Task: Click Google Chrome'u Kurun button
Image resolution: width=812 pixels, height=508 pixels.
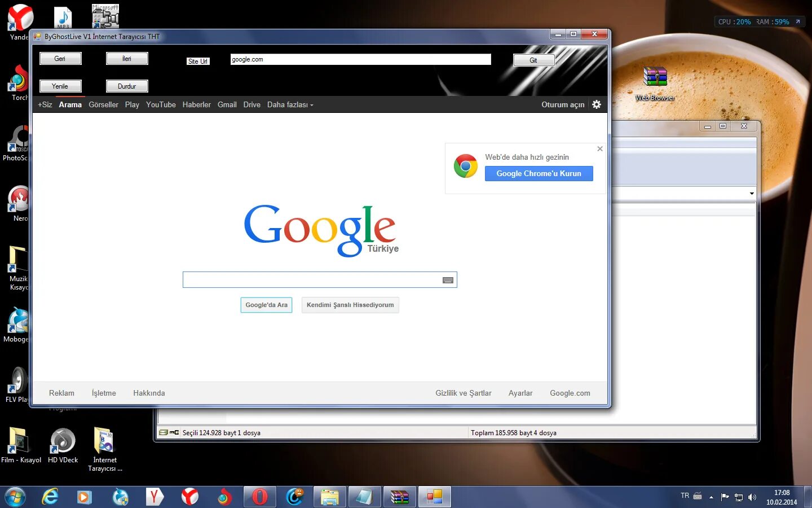Action: coord(539,173)
